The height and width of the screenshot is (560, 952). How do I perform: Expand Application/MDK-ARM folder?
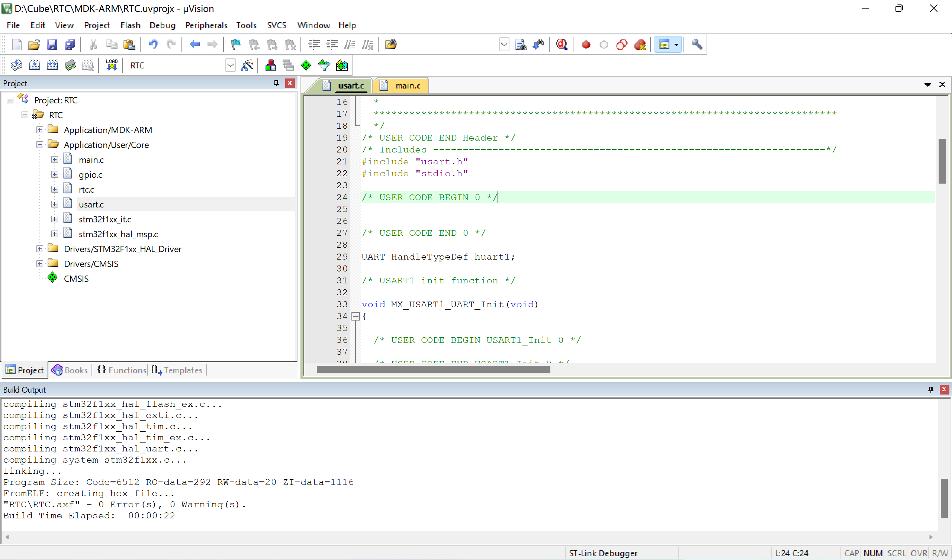click(x=40, y=130)
